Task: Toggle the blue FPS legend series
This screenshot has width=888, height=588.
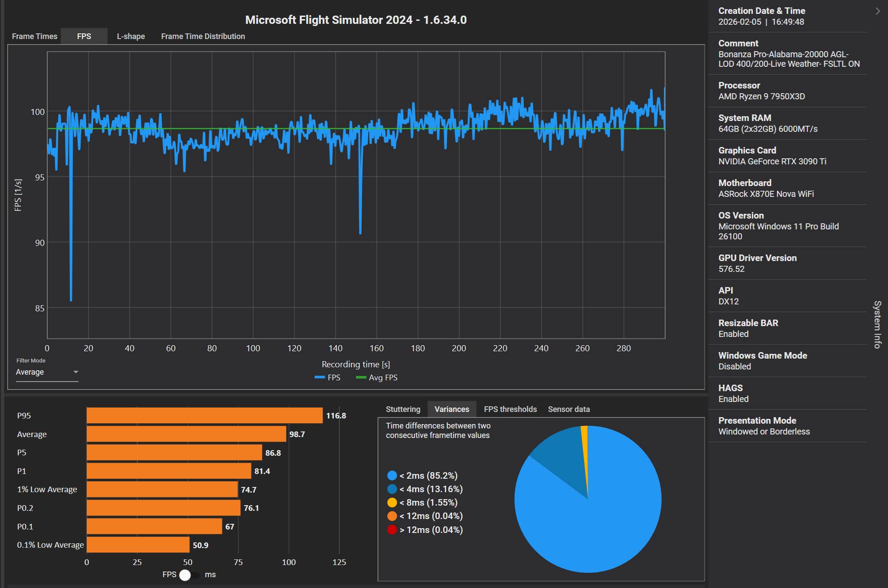Action: 327,378
